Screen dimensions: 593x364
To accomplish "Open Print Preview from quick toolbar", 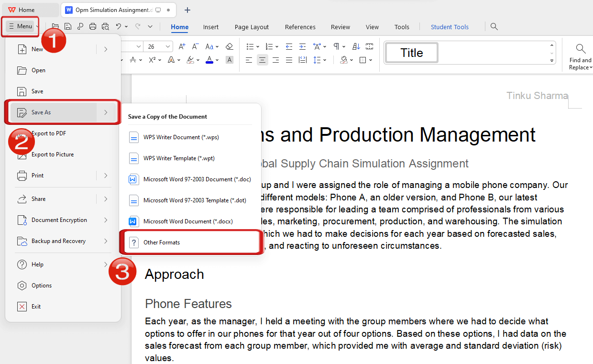I will 105,27.
